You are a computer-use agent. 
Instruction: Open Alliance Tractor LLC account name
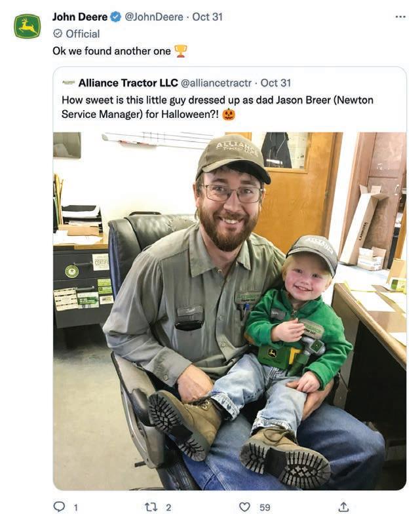pos(128,83)
